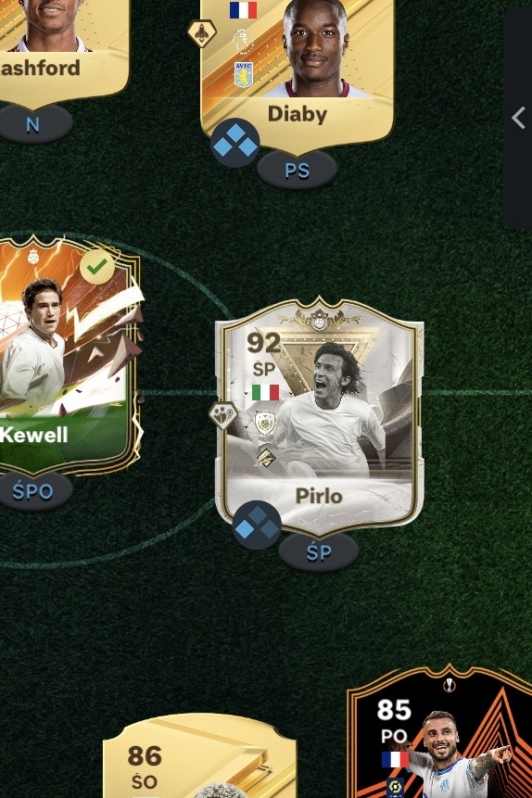The image size is (532, 798).
Task: Tap the France flag on Diaby card
Action: tap(243, 10)
